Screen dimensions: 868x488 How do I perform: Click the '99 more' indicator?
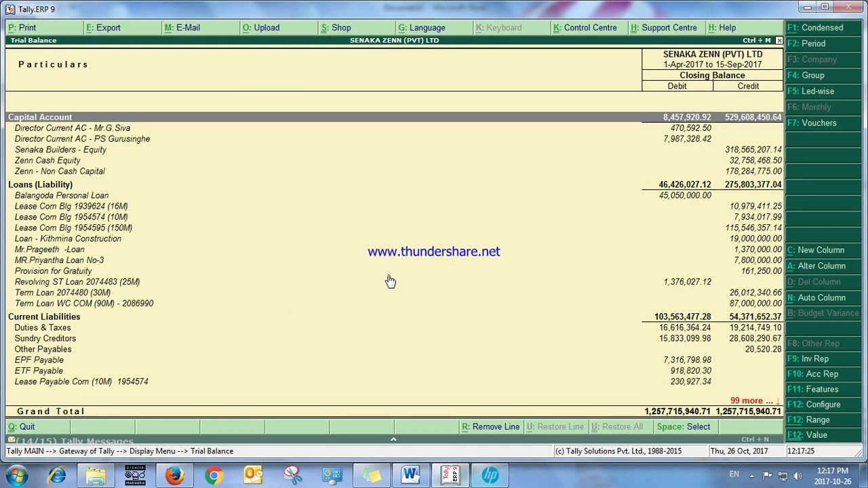click(755, 401)
